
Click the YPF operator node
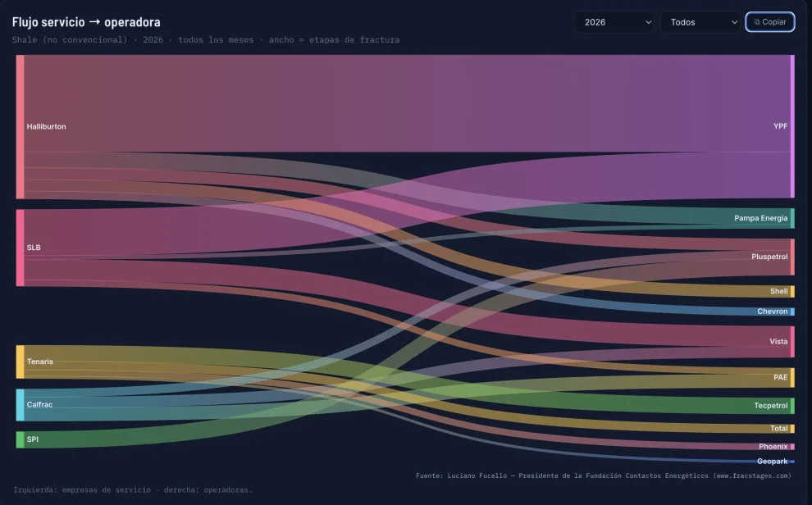[792, 126]
